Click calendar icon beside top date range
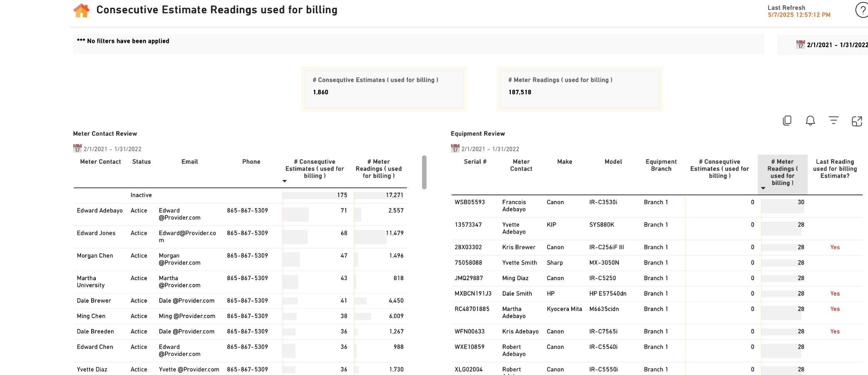 pyautogui.click(x=801, y=44)
